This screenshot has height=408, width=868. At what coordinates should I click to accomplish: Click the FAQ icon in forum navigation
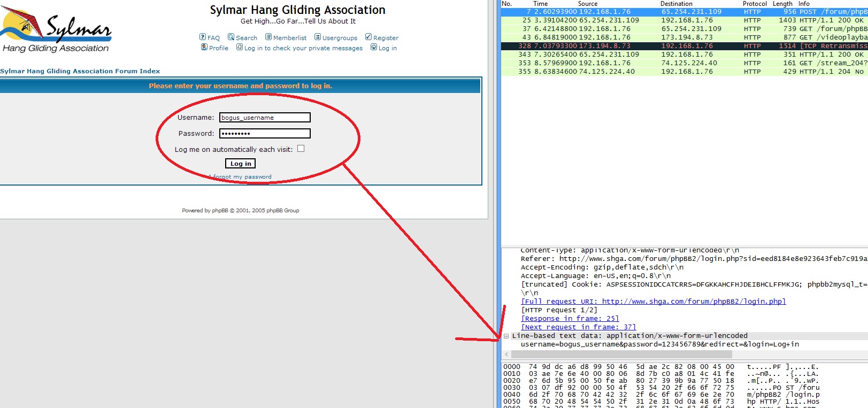click(x=203, y=37)
